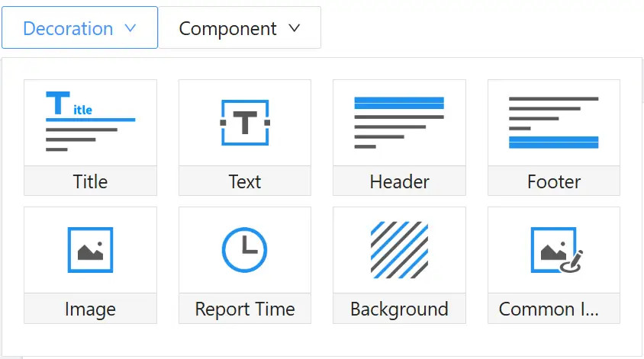The height and width of the screenshot is (359, 644).
Task: Select the Title decoration icon
Action: [90, 122]
